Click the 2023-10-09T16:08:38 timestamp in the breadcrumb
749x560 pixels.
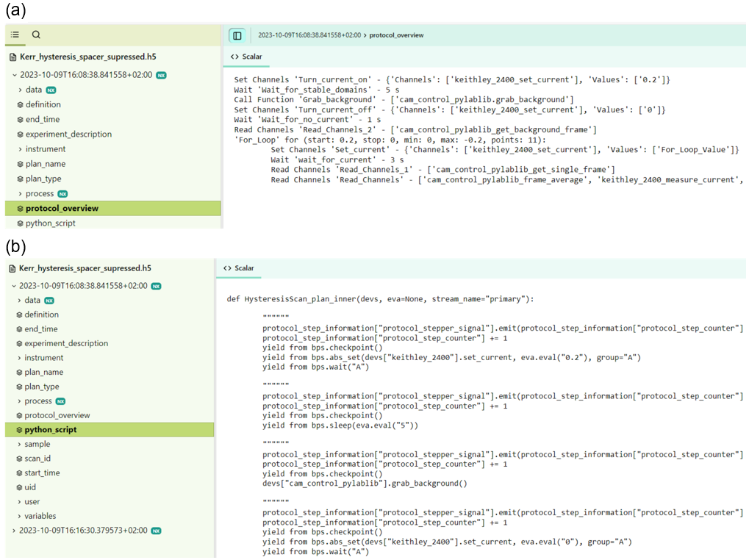tap(309, 35)
